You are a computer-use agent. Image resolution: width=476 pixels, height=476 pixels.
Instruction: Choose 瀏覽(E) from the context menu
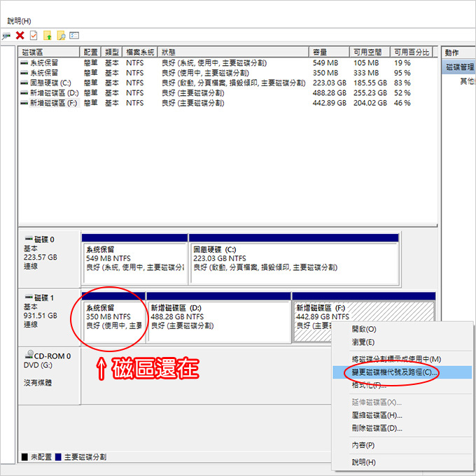[363, 342]
